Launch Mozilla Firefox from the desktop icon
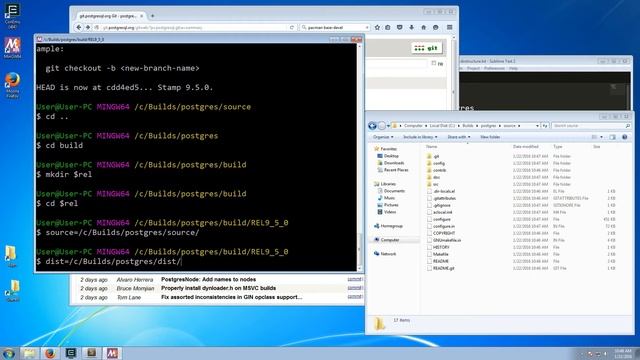The width and height of the screenshot is (640, 360). click(12, 85)
